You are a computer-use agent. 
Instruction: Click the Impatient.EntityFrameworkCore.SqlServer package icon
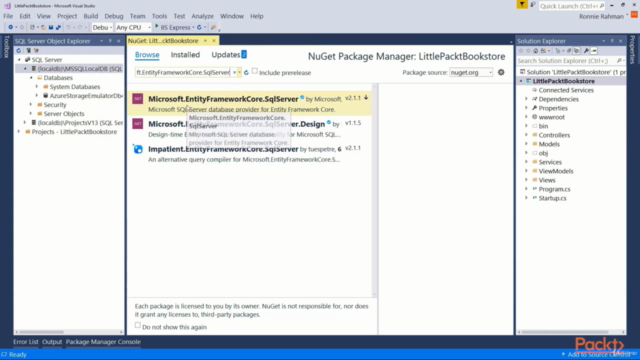[x=138, y=149]
